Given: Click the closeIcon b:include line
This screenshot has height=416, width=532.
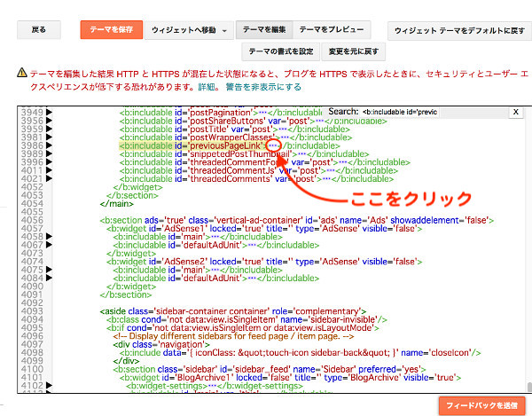Looking at the screenshot, I should point(300,353).
